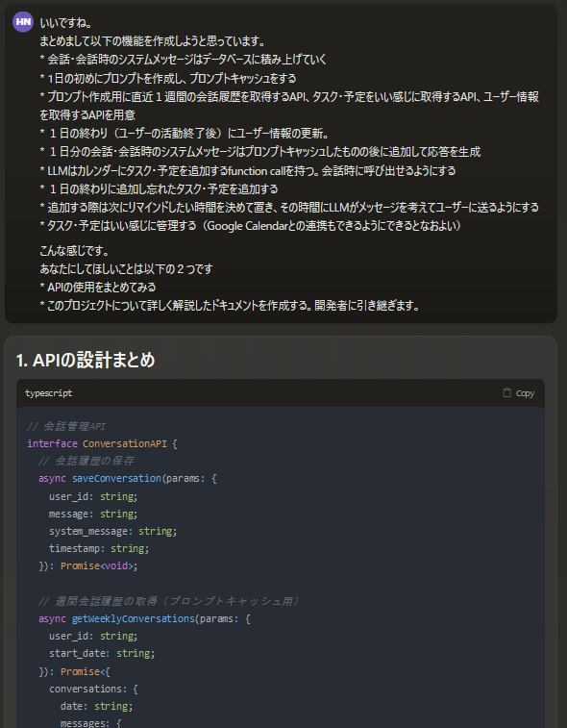The width and height of the screenshot is (567, 728).
Task: Click 'async getWeeklyConversations(params: {' code line
Action: [144, 619]
